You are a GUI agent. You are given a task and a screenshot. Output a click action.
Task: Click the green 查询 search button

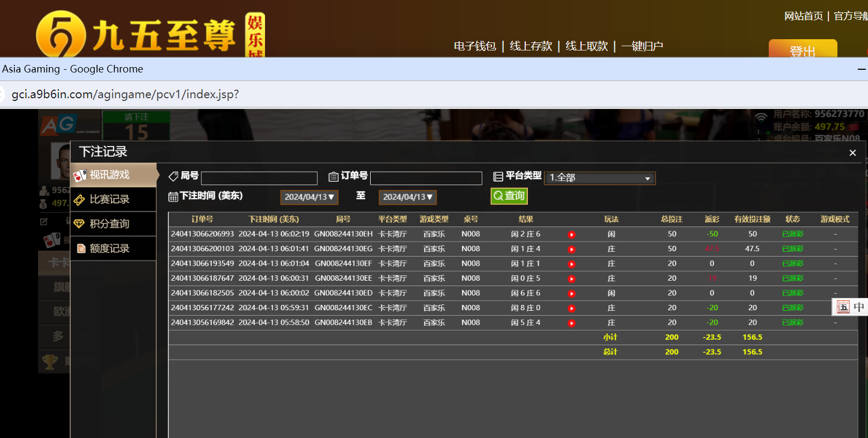pyautogui.click(x=509, y=196)
